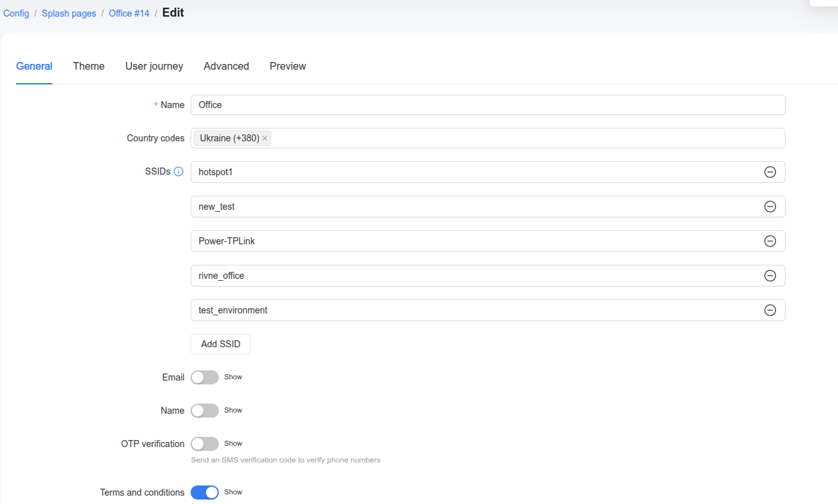Viewport: 838px width, 504px height.
Task: Switch to the Theme tab
Action: coord(89,66)
